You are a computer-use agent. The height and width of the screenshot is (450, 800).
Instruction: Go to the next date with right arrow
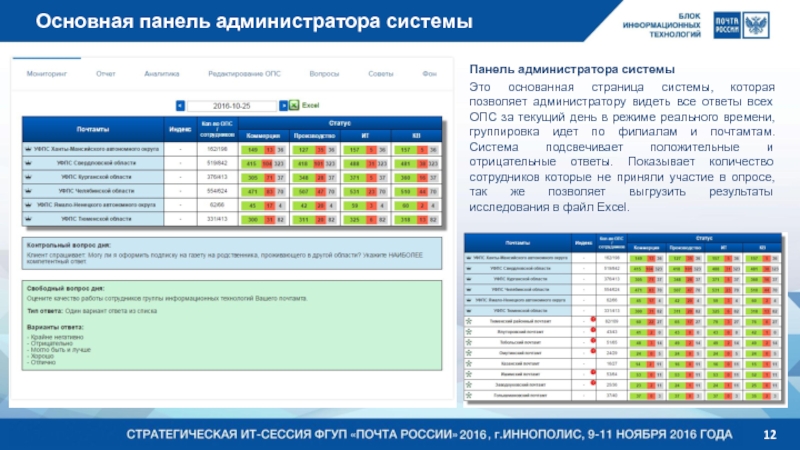283,106
